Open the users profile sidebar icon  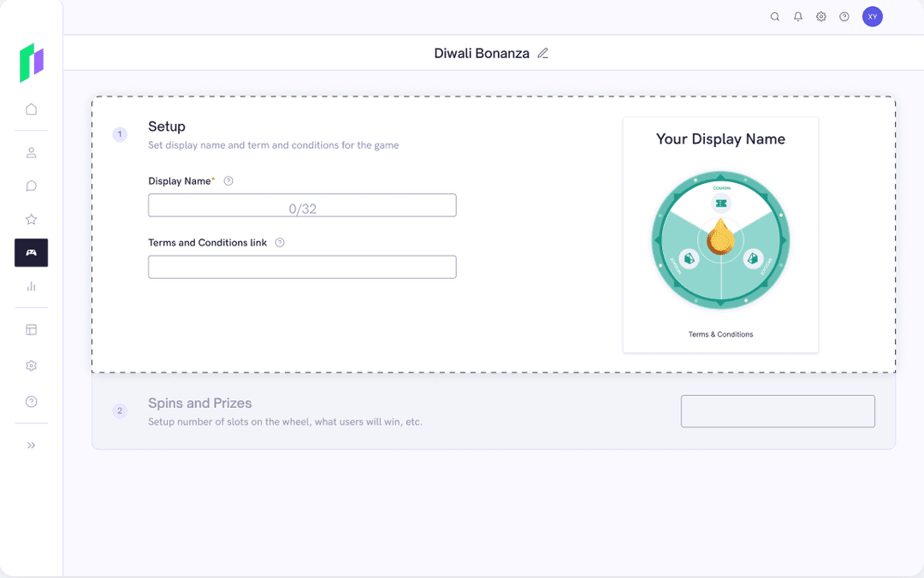(31, 153)
